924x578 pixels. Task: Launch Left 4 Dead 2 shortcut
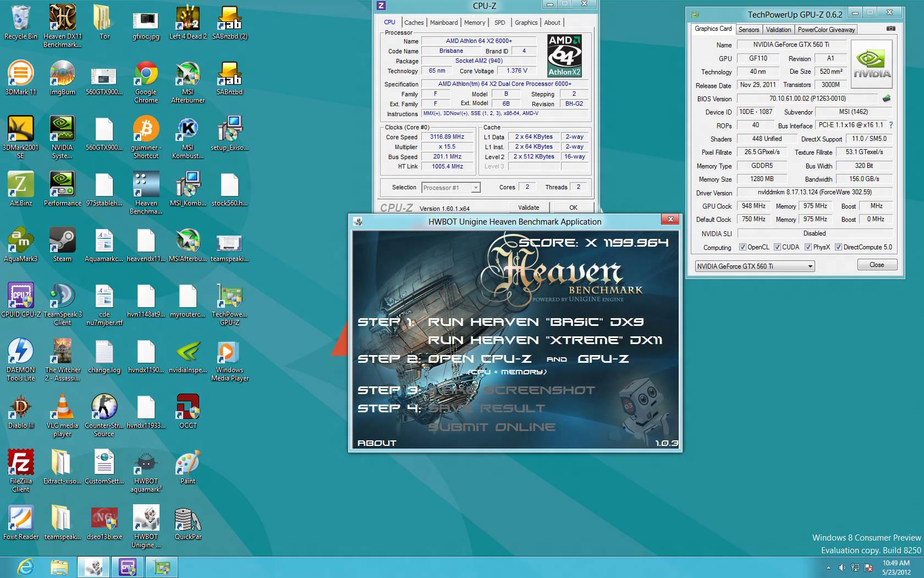188,23
